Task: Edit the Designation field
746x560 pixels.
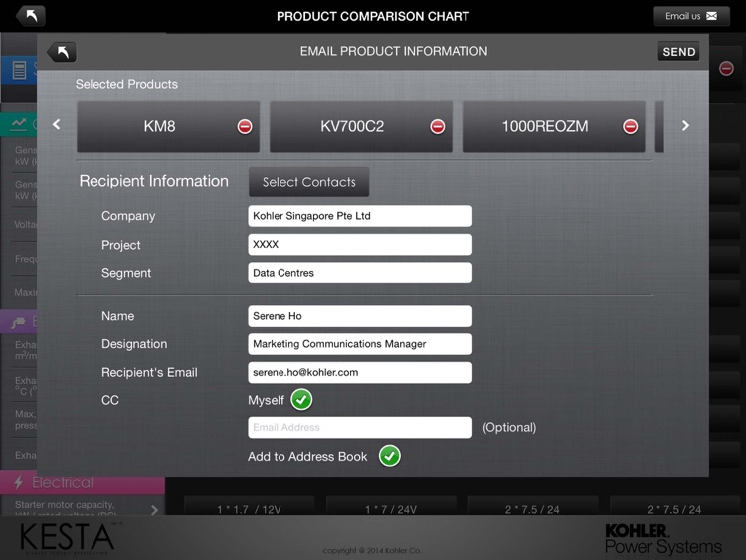Action: click(360, 344)
